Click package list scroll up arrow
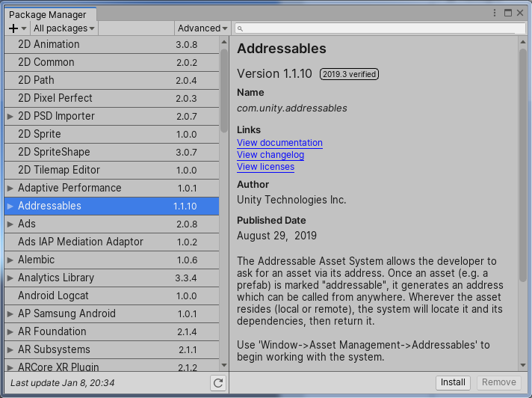Image resolution: width=532 pixels, height=398 pixels. [x=224, y=42]
